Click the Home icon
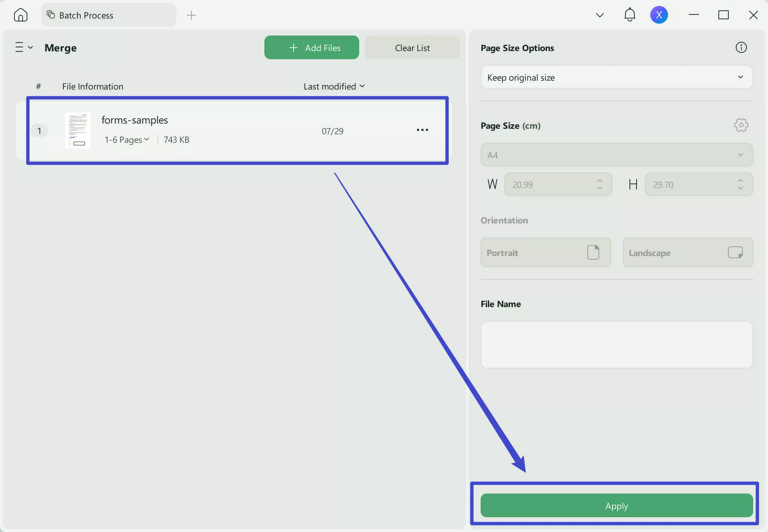The image size is (768, 532). pyautogui.click(x=21, y=15)
